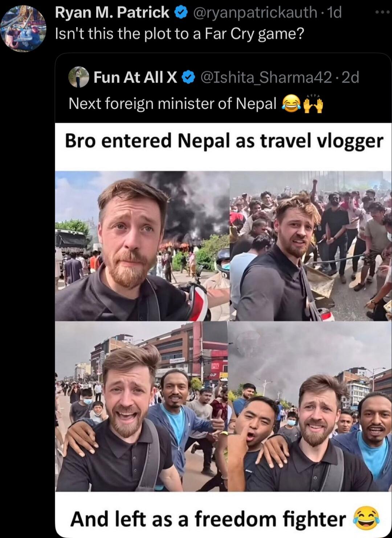Click 'Isn't this the plot' tweet text
This screenshot has width=392, height=538.
(x=179, y=34)
